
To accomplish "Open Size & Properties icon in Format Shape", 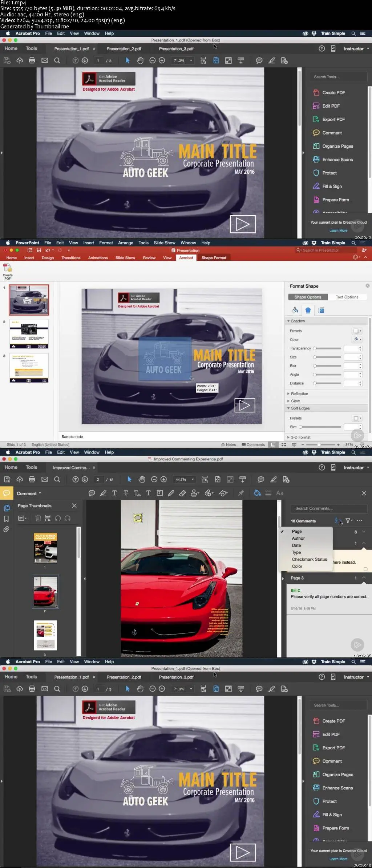I will [321, 310].
